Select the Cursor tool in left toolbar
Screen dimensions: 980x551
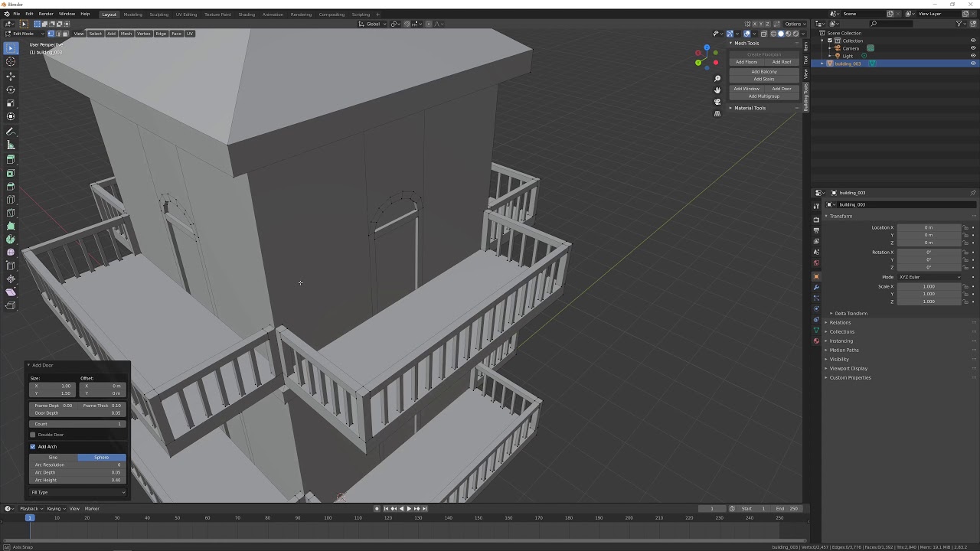point(11,61)
